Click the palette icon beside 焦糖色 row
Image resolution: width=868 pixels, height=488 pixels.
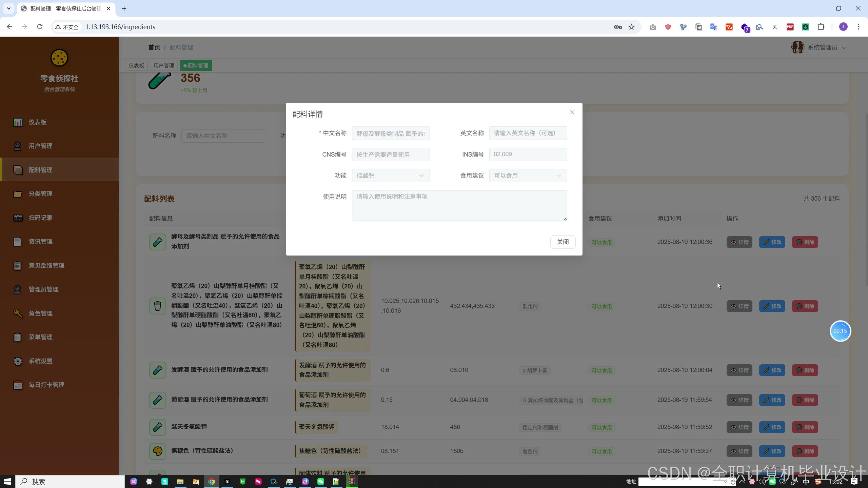[x=157, y=451]
